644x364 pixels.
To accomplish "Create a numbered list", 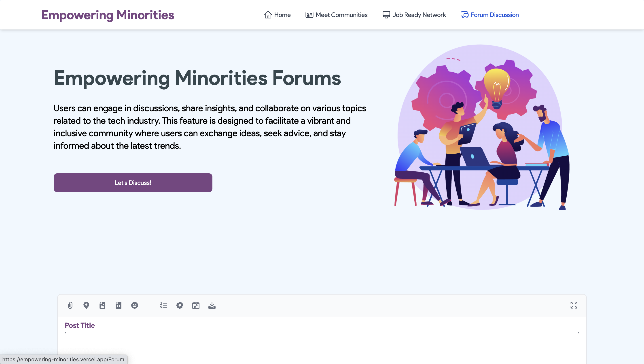I will pyautogui.click(x=163, y=305).
